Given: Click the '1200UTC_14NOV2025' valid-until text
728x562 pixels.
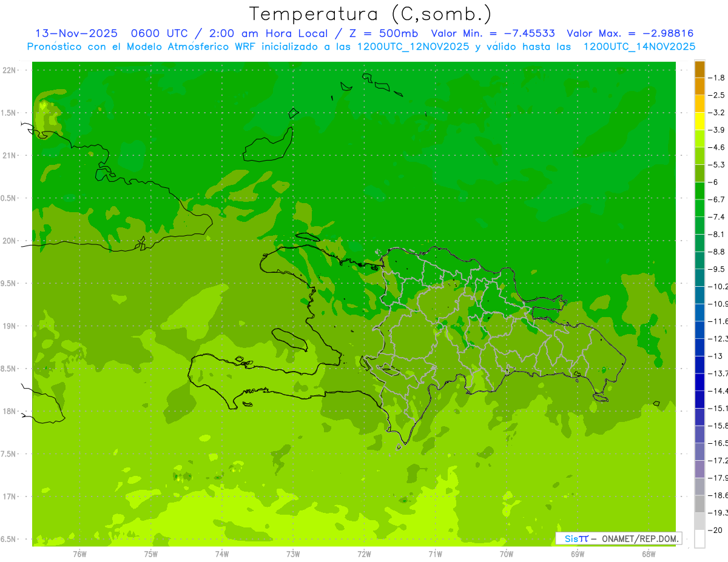Looking at the screenshot, I should click(x=639, y=47).
